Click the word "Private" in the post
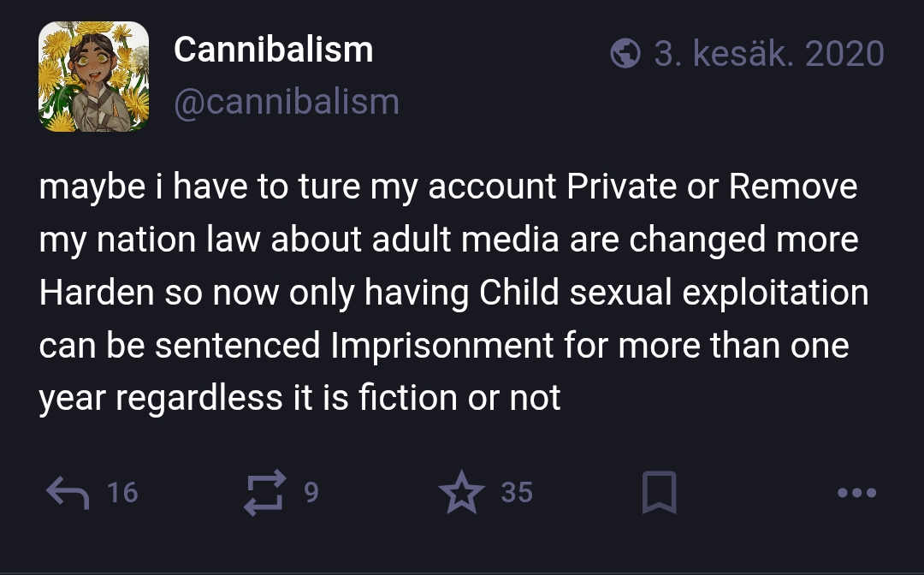 (x=622, y=187)
